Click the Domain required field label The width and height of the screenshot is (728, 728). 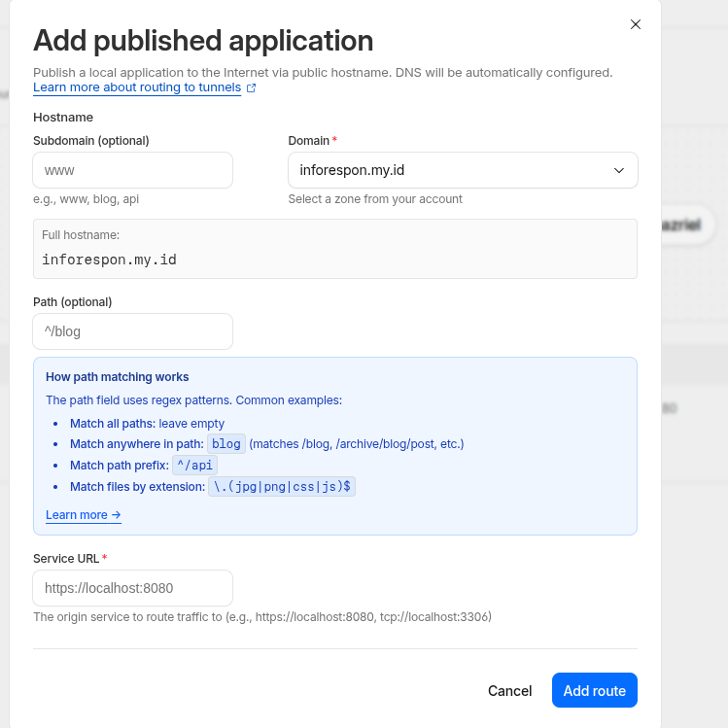coord(311,141)
